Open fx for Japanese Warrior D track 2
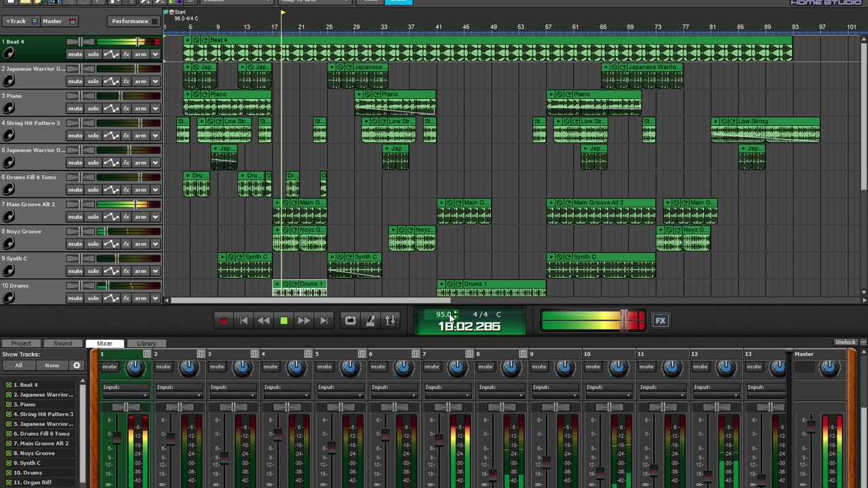The width and height of the screenshot is (868, 488). (x=126, y=81)
